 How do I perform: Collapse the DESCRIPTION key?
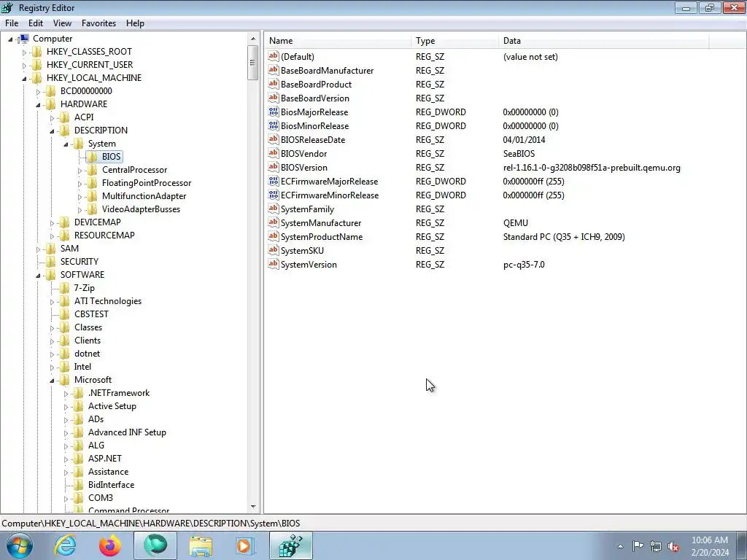[52, 131]
